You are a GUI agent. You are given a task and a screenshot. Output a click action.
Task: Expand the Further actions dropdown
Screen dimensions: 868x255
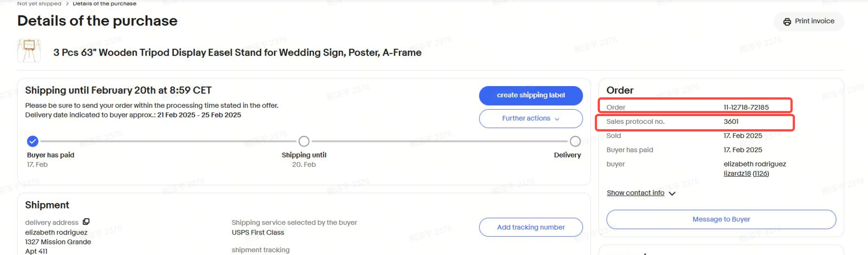click(x=530, y=118)
